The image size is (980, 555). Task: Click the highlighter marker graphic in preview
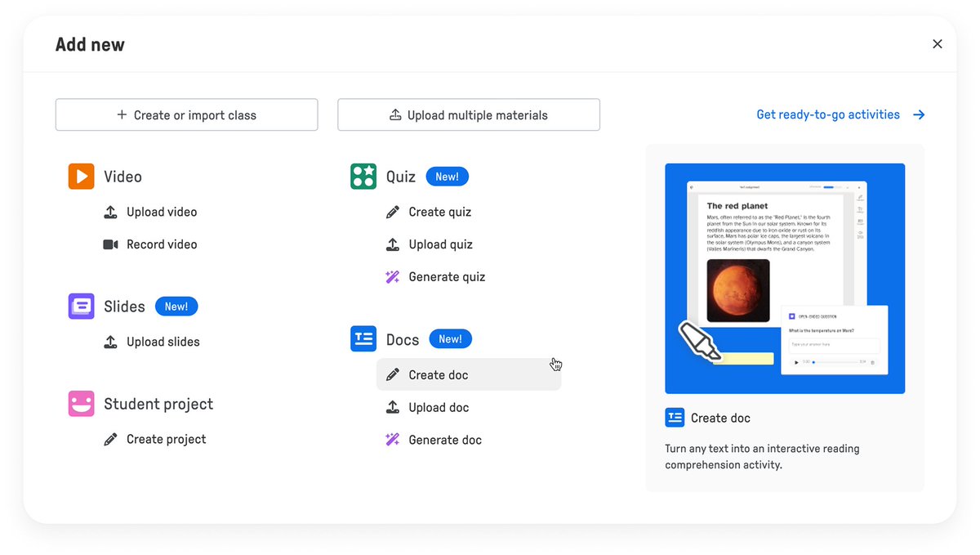point(701,342)
